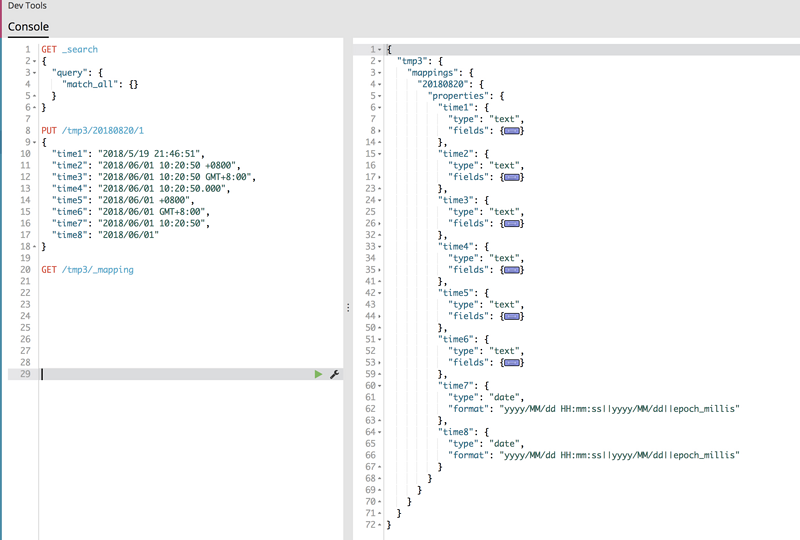Click the time8 format string in the response
800x540 pixels.
click(619, 455)
